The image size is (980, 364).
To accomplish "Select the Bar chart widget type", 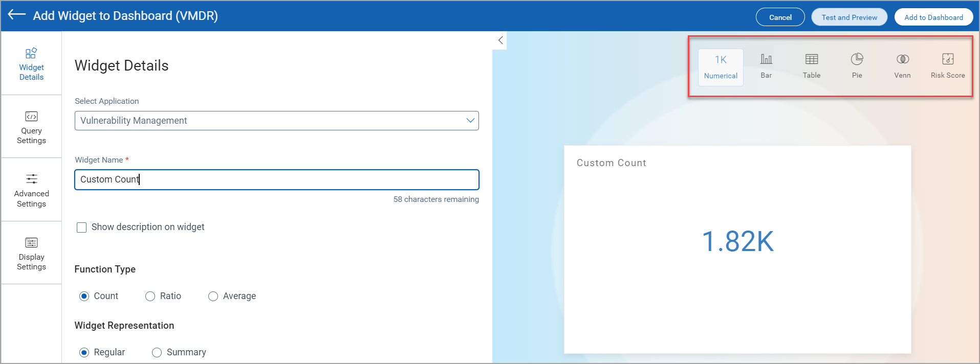I will point(766,67).
